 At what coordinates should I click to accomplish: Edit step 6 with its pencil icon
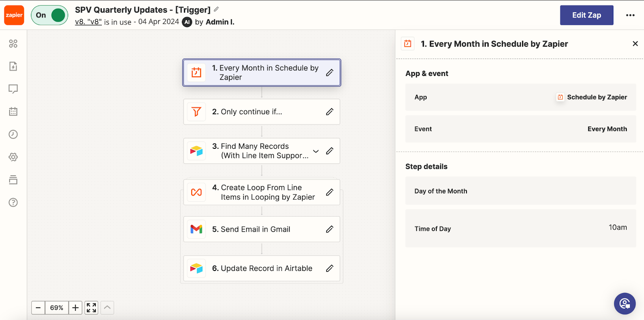[330, 268]
